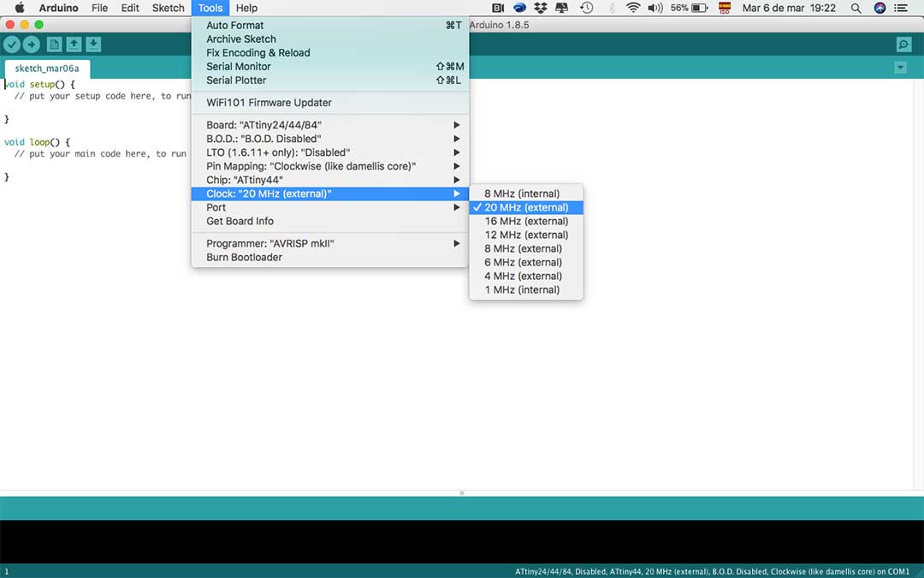Open the tab options dropdown arrow

(x=900, y=68)
